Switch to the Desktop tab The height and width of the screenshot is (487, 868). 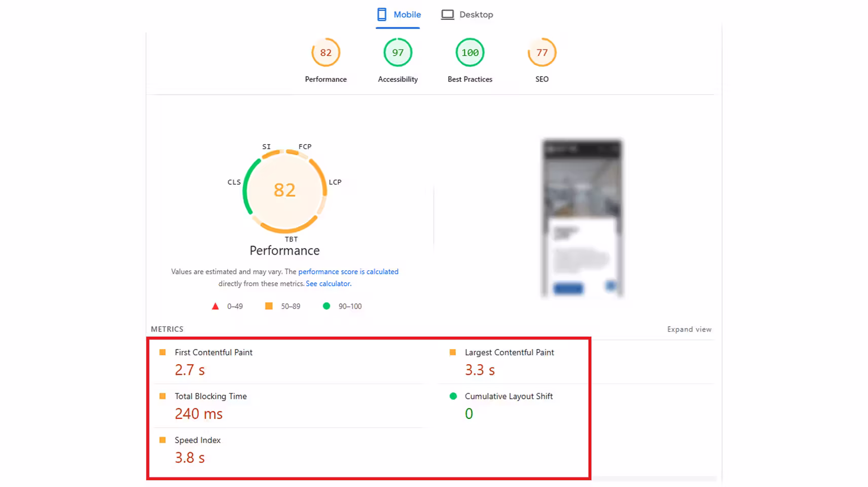click(x=467, y=15)
